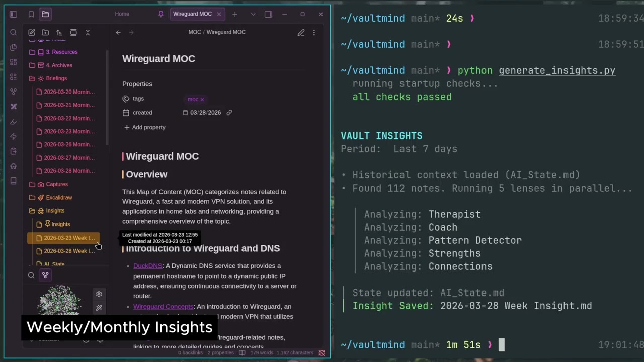Open the lower panel search tab icon
Screen dimensions: 644x362
[x=31, y=275]
